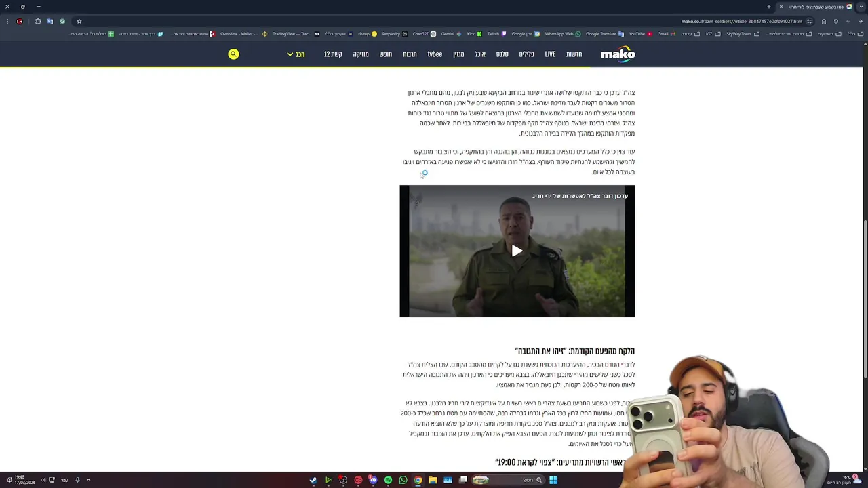Click the mako logo
The image size is (868, 488).
[x=618, y=54]
